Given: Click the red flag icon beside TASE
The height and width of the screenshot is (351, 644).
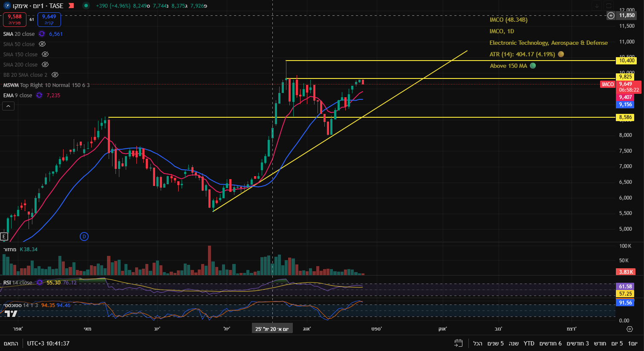Looking at the screenshot, I should tap(71, 6).
